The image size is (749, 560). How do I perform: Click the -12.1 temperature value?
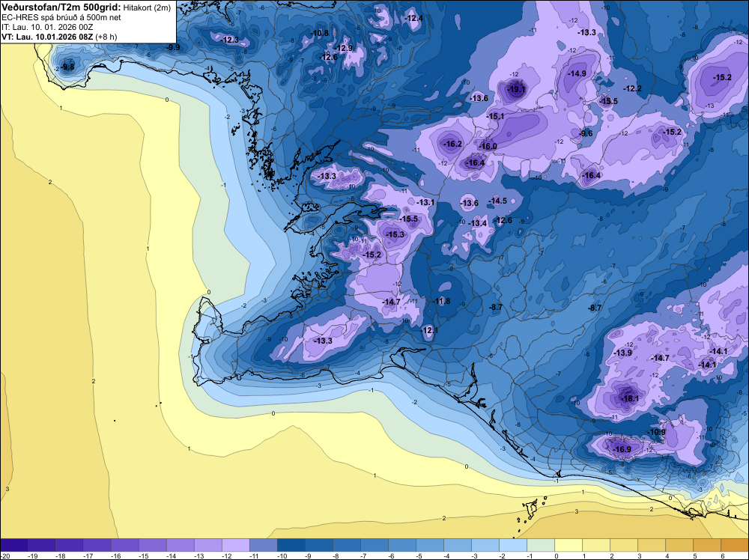pyautogui.click(x=429, y=330)
